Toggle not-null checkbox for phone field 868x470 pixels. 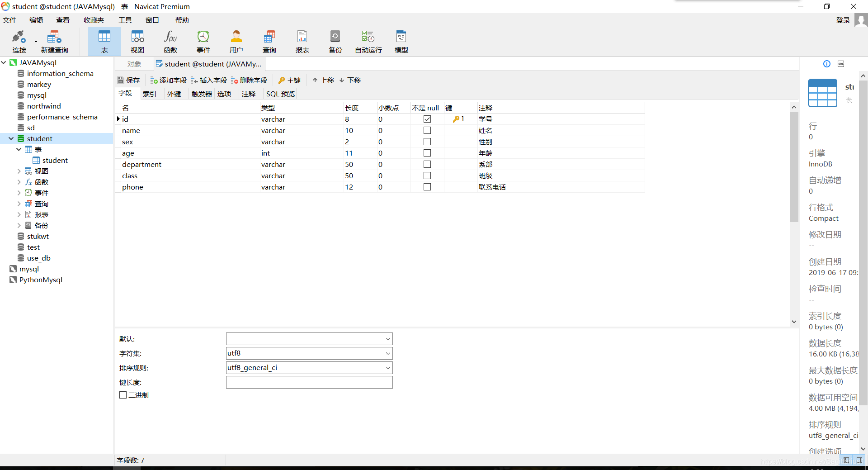[x=427, y=187]
